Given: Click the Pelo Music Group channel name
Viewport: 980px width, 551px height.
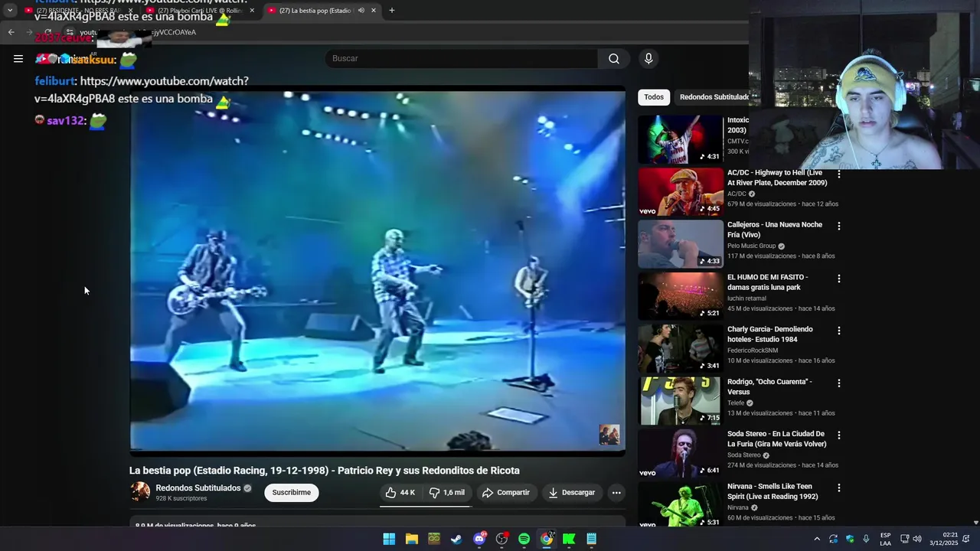Looking at the screenshot, I should click(x=752, y=246).
